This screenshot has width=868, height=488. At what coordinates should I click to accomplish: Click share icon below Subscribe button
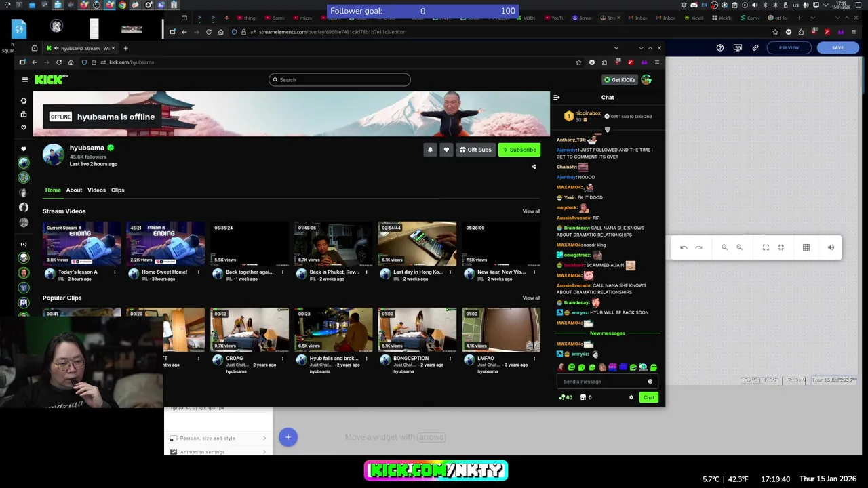coord(534,167)
